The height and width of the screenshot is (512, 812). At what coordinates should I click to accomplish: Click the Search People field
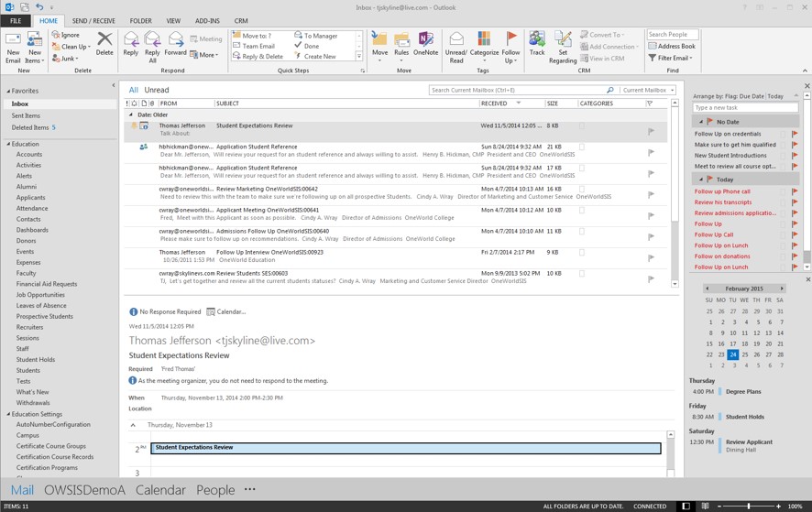[x=672, y=34]
